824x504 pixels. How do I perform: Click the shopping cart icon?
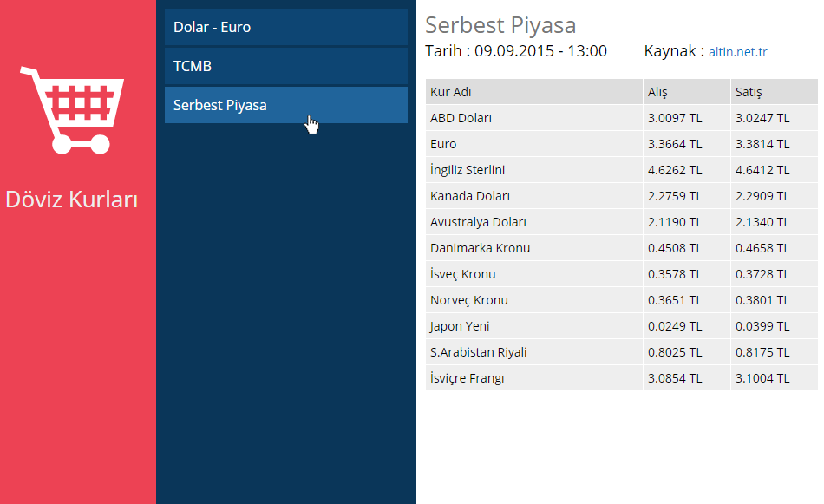tap(72, 110)
